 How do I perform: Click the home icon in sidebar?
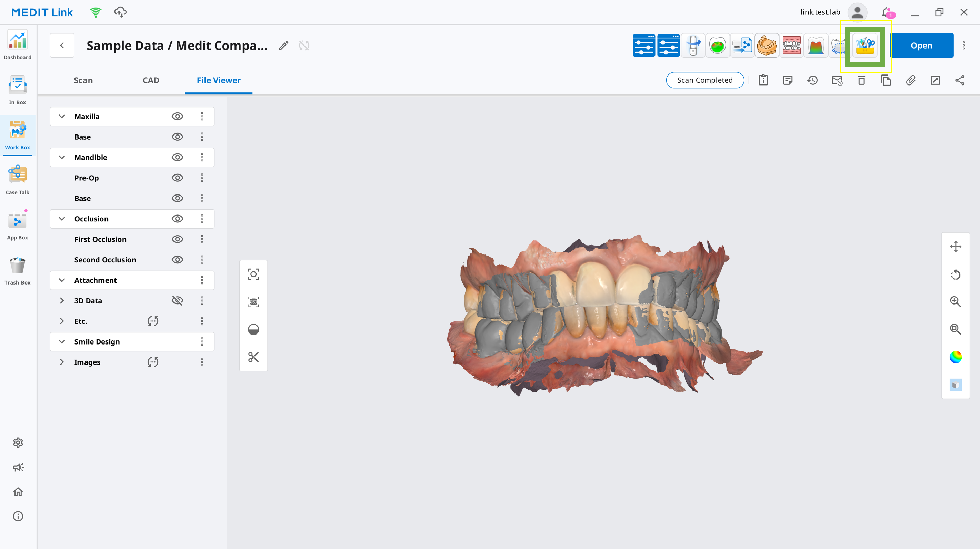pyautogui.click(x=18, y=491)
